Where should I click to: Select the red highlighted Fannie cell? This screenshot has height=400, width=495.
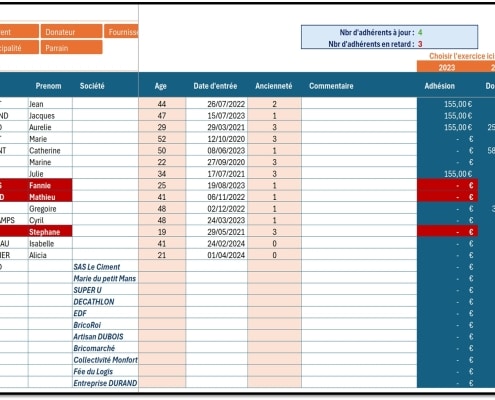tap(50, 185)
